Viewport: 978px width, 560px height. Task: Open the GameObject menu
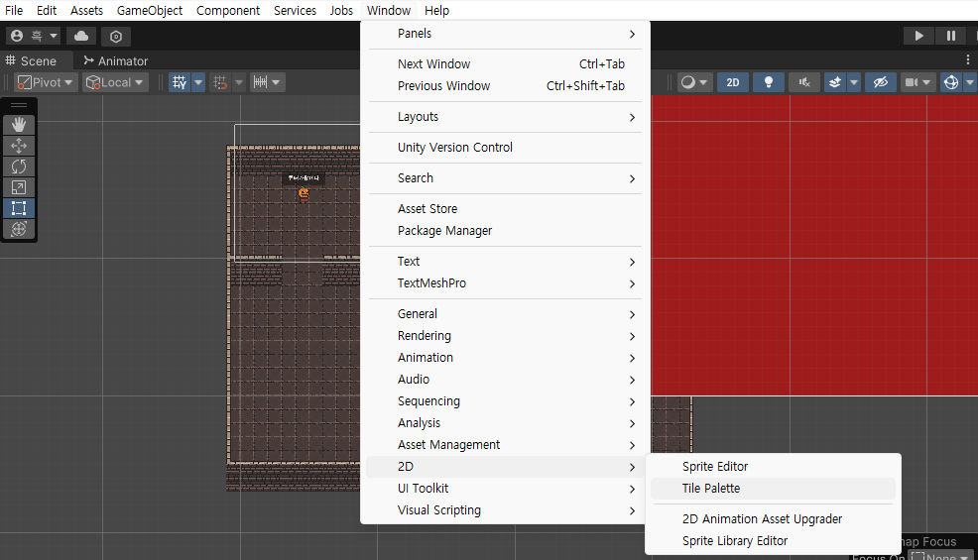pos(150,11)
